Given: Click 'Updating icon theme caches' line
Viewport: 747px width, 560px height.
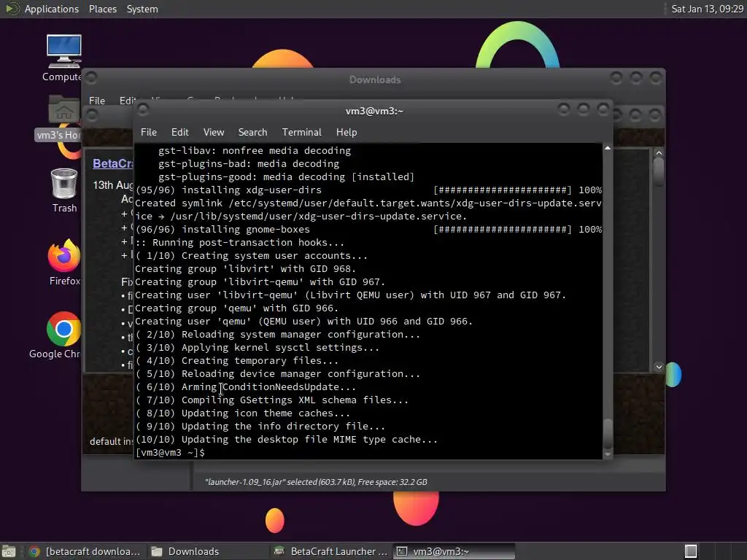Looking at the screenshot, I should pyautogui.click(x=242, y=413).
